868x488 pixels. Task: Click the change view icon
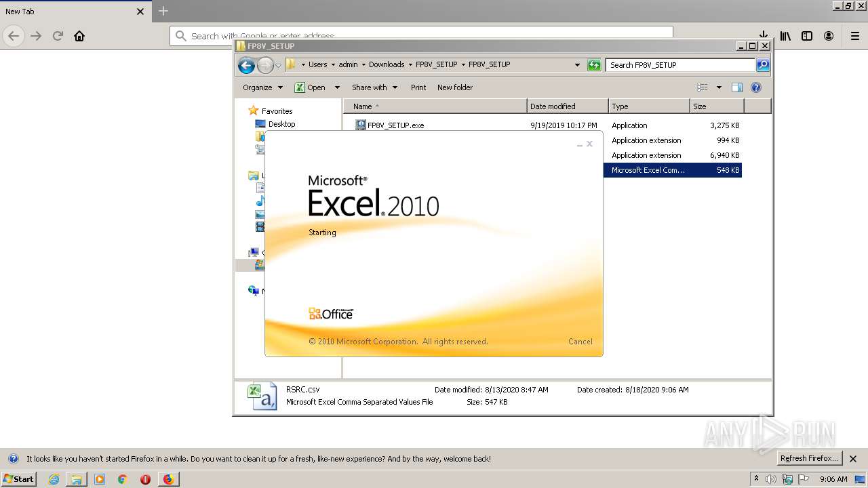703,87
